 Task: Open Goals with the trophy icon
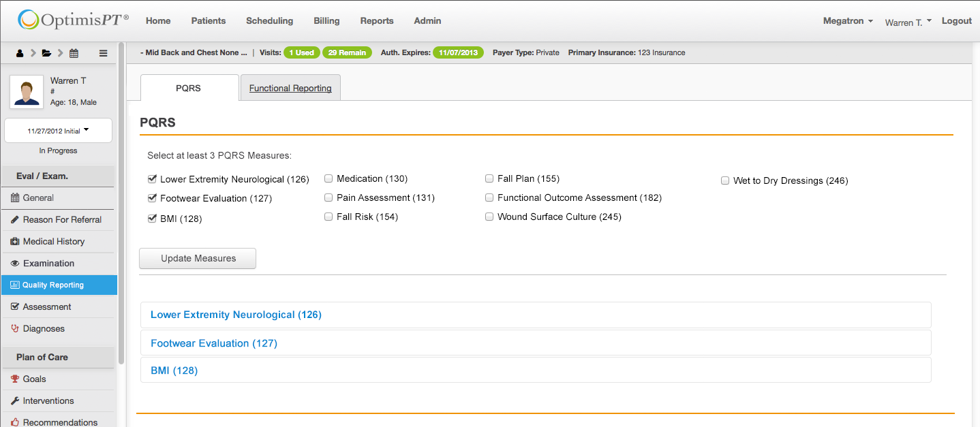tap(34, 379)
